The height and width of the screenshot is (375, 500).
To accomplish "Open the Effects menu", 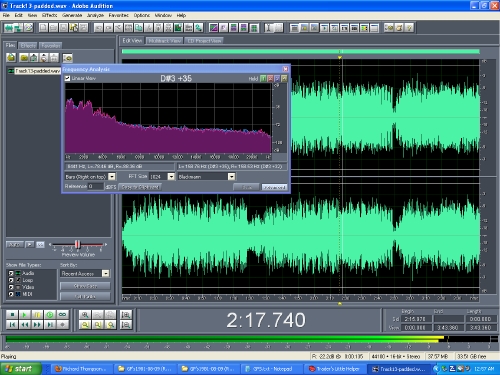I will click(49, 15).
